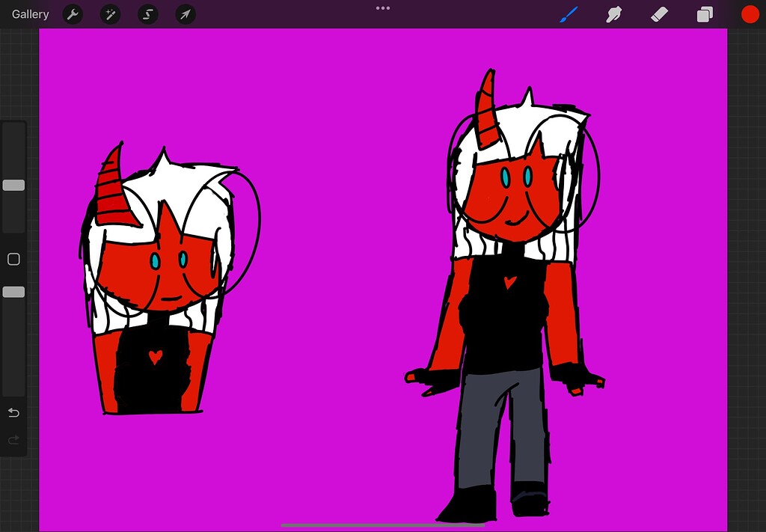Open the red active color picker

[748, 14]
